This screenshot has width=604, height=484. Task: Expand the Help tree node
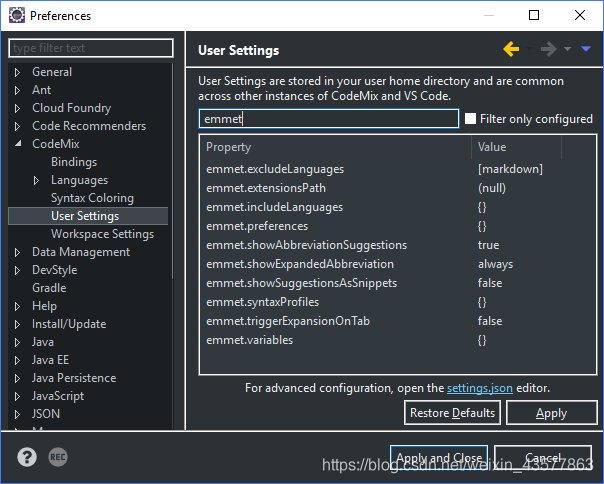17,306
